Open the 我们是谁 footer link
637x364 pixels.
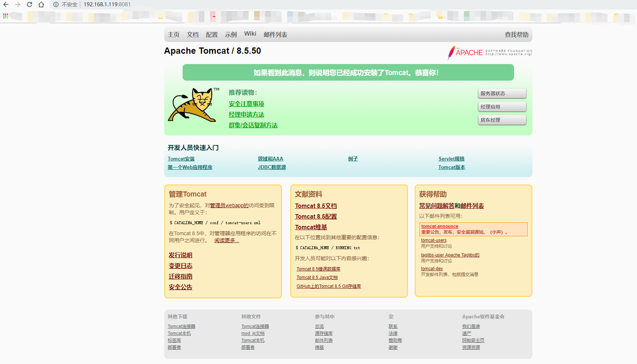tap(471, 326)
